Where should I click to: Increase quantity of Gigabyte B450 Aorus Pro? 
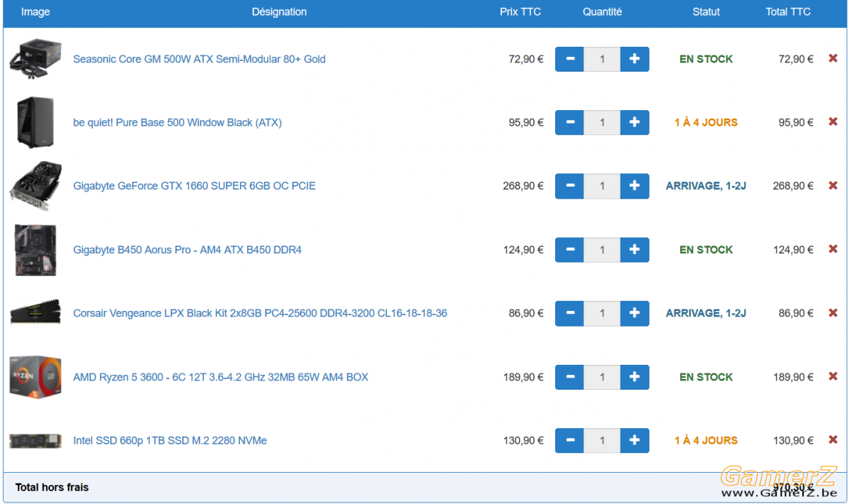pyautogui.click(x=635, y=250)
